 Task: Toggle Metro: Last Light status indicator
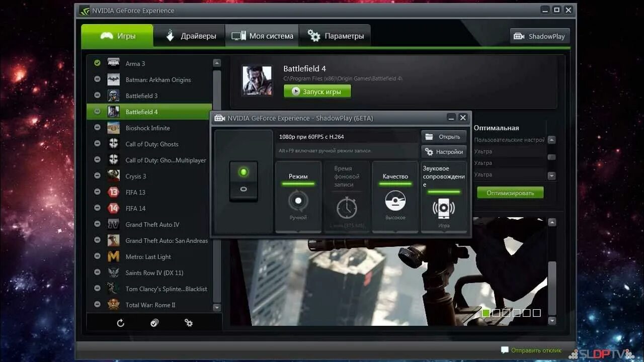pos(97,256)
